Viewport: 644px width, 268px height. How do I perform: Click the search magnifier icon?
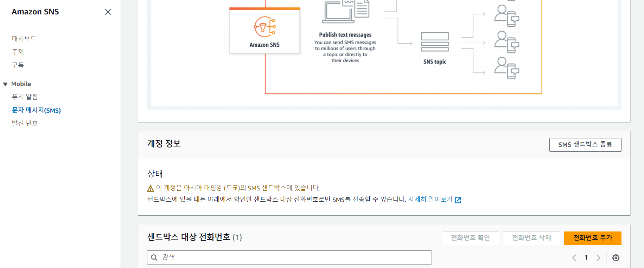[154, 257]
